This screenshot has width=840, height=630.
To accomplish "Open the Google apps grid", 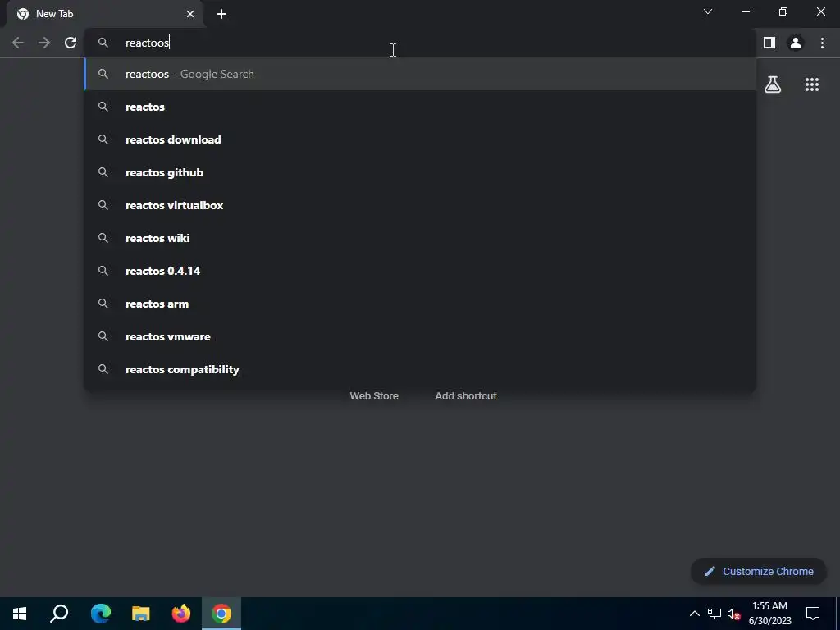I will click(x=812, y=84).
